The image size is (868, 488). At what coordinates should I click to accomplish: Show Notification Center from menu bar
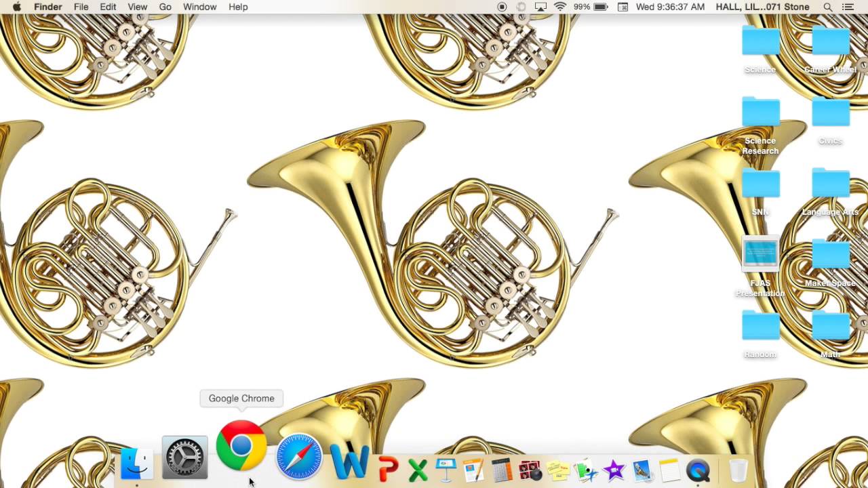click(848, 7)
